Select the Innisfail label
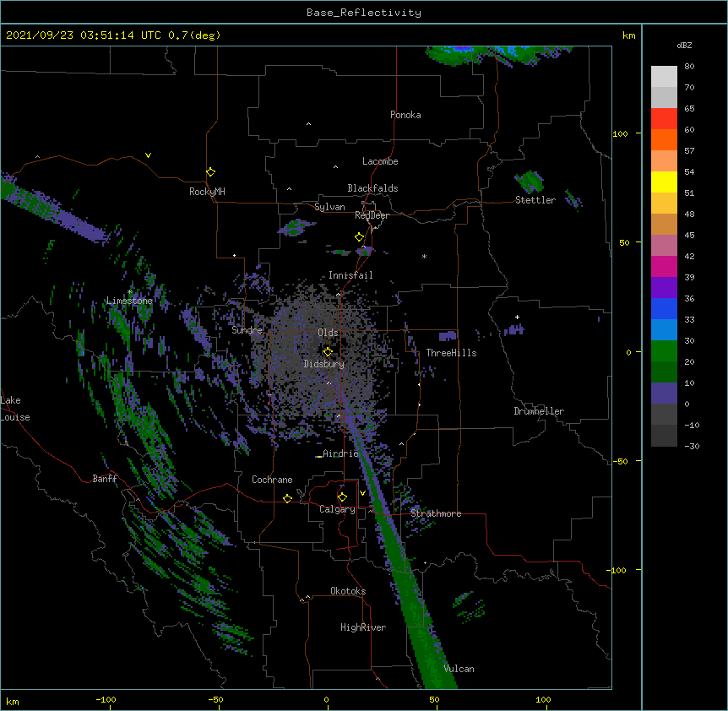 tap(350, 275)
